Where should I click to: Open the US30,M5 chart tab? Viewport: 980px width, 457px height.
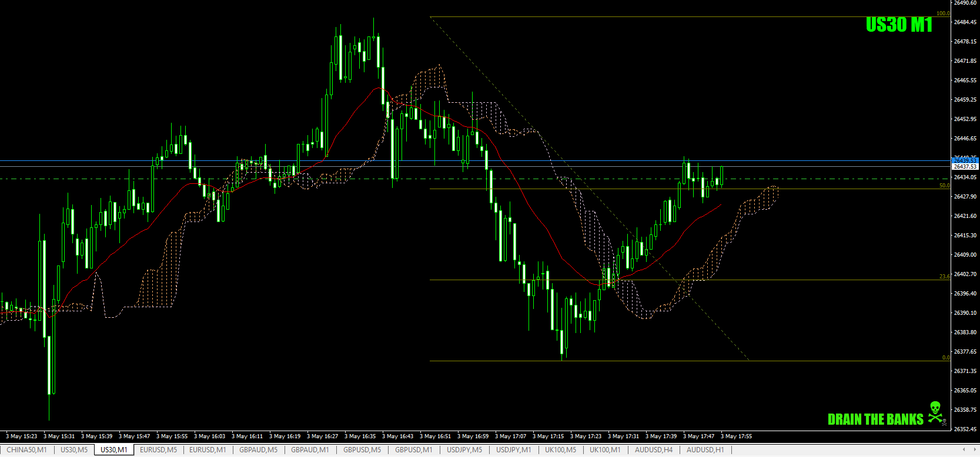click(x=74, y=450)
